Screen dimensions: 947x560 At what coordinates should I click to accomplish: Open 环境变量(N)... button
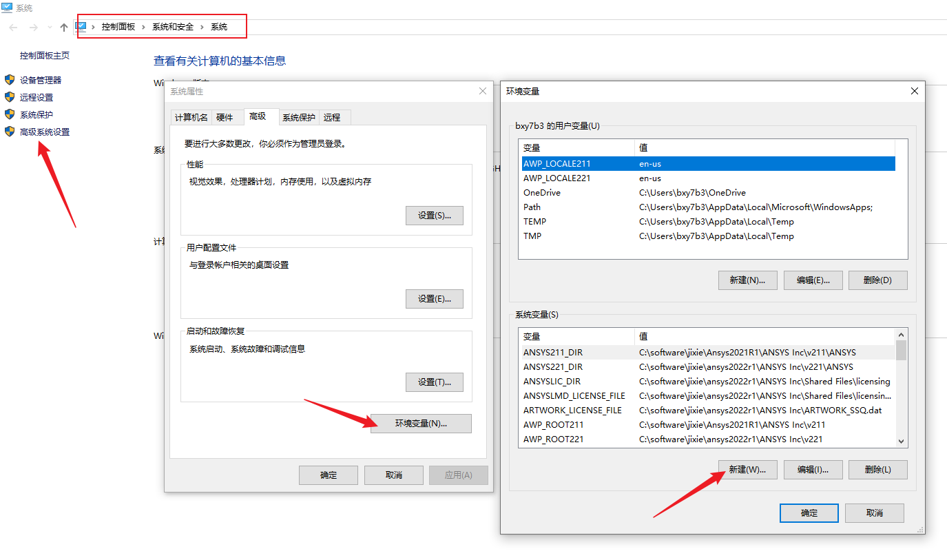(x=422, y=424)
